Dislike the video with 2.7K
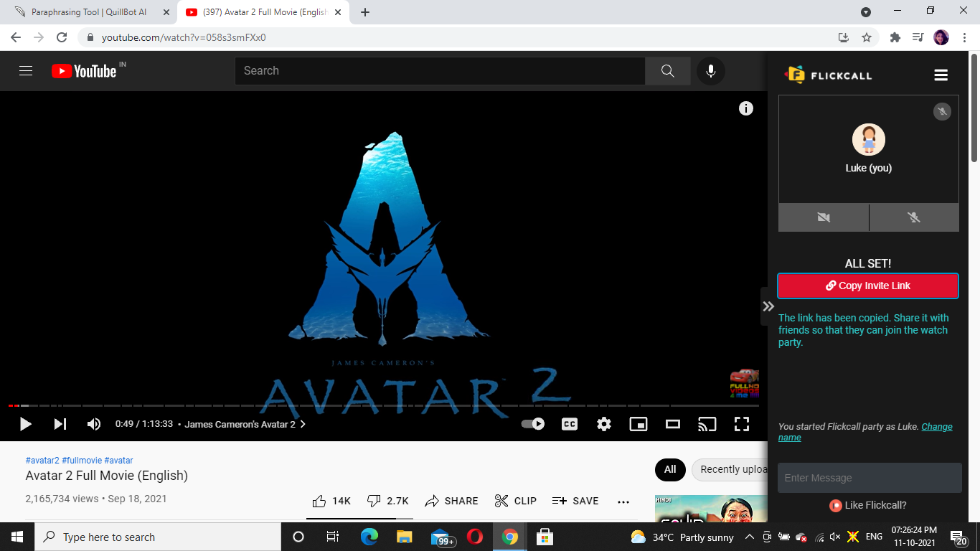The image size is (980, 551). (x=387, y=501)
